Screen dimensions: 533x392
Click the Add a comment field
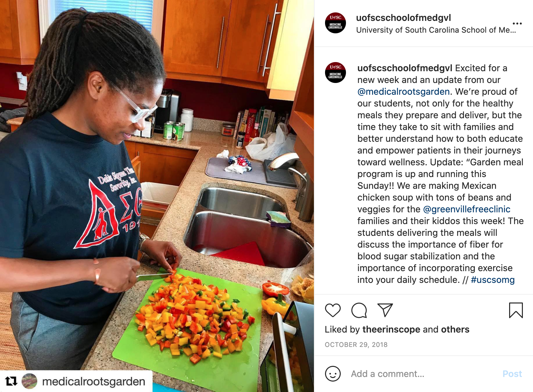422,374
